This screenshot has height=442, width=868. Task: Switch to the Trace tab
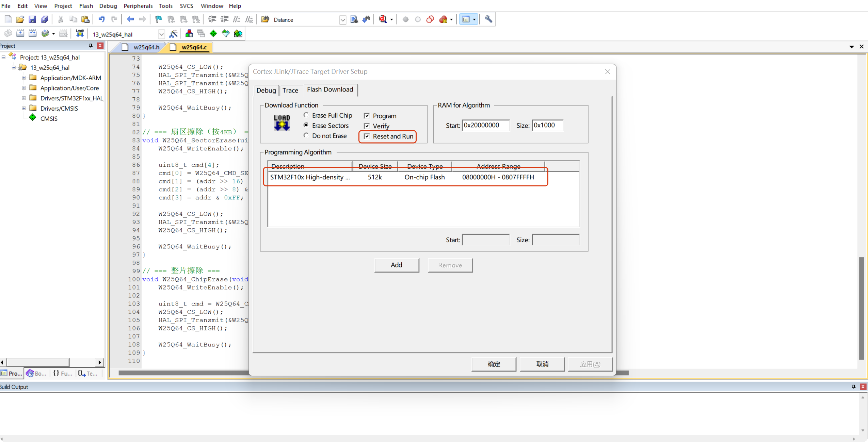point(290,90)
